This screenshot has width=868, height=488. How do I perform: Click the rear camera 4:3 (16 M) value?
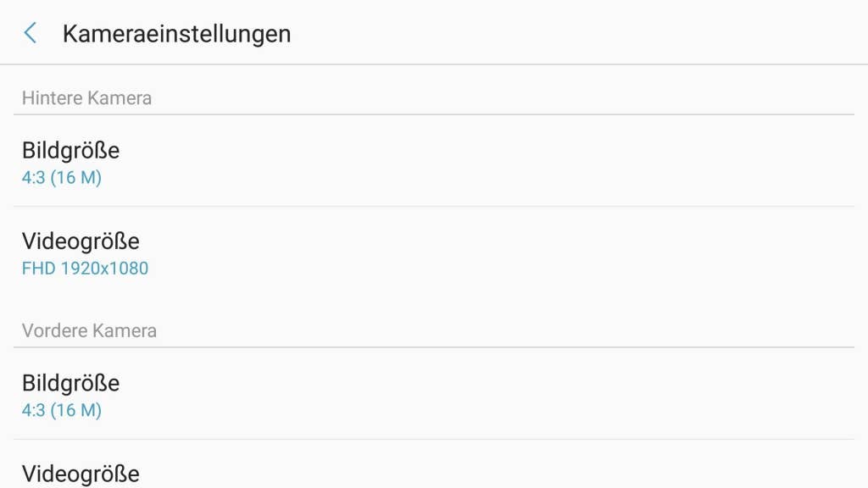(61, 178)
